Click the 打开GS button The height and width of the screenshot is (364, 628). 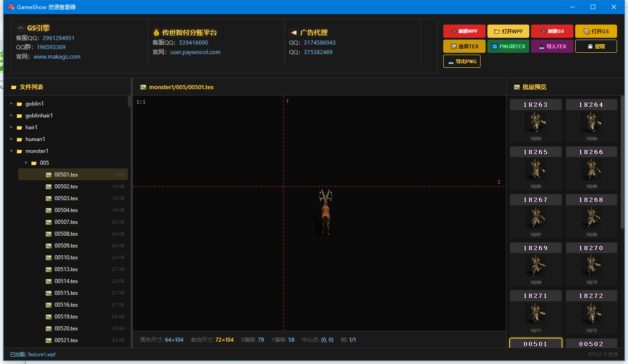click(596, 31)
